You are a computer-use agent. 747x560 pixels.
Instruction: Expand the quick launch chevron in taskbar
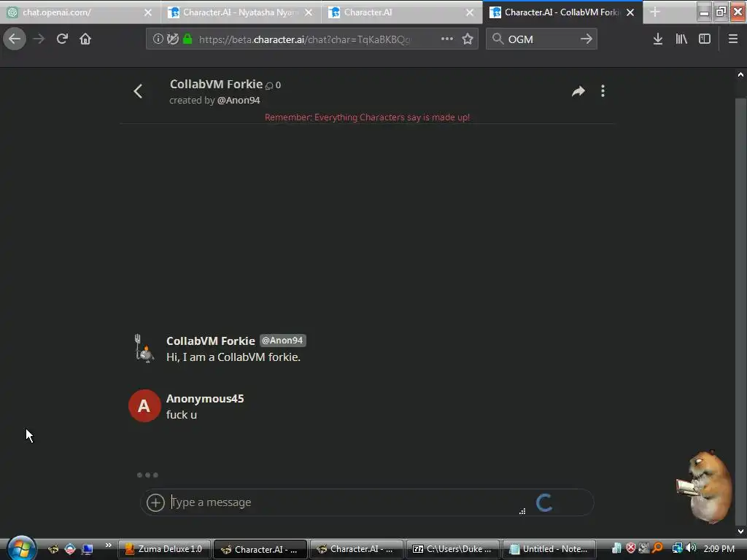pos(108,545)
